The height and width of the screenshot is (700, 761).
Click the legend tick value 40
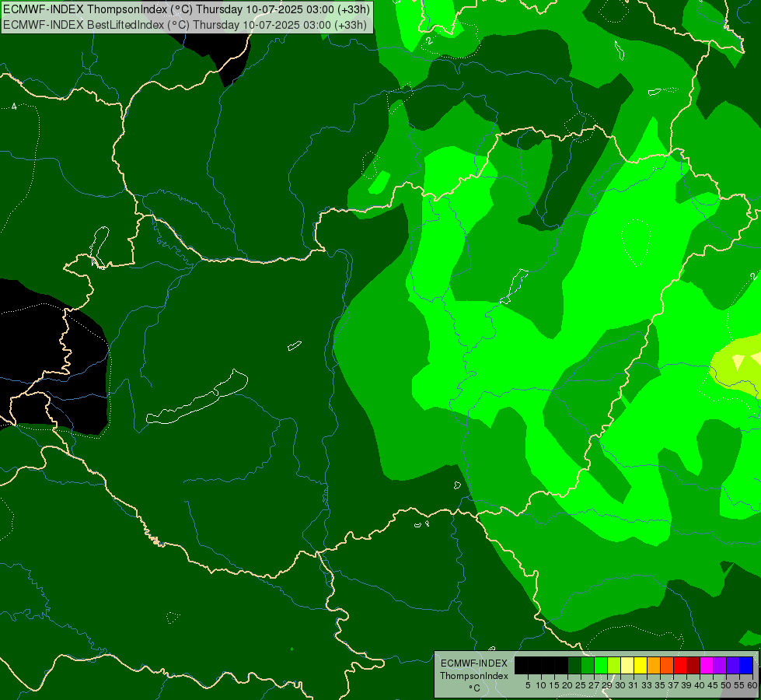point(700,685)
